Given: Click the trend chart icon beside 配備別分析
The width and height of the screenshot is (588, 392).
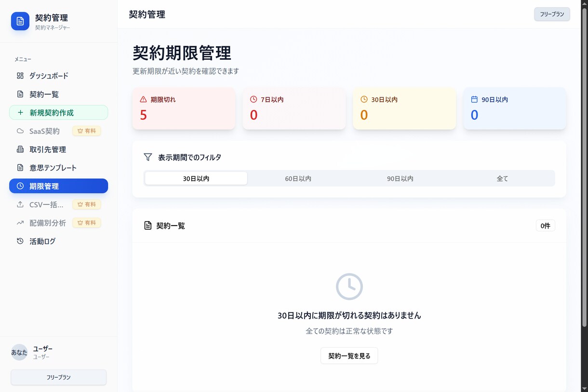Looking at the screenshot, I should (x=20, y=223).
